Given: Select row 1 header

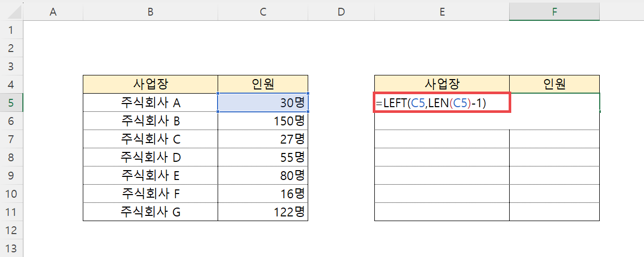Looking at the screenshot, I should click(x=11, y=30).
